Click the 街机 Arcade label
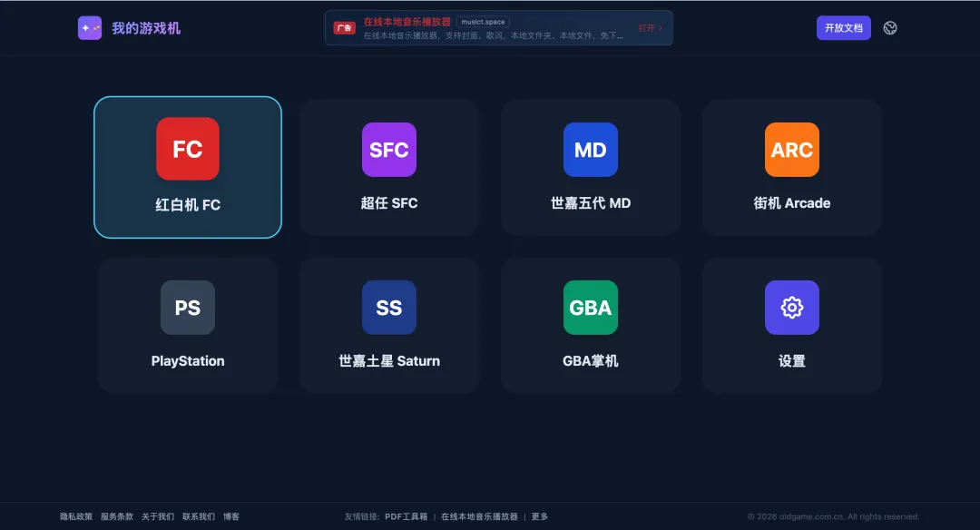Viewport: 980px width, 530px height. tap(792, 203)
